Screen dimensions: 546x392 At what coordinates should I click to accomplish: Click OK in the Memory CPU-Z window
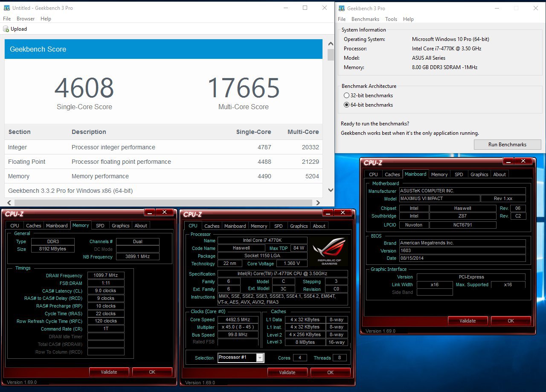coord(152,372)
